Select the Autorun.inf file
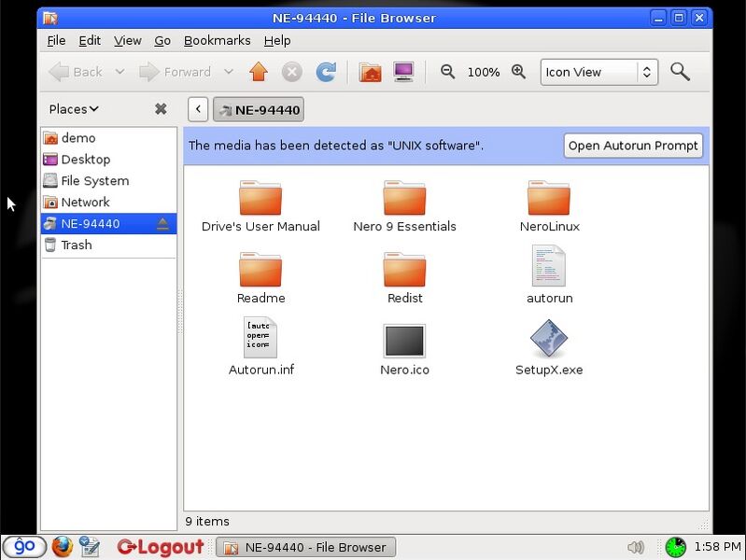The width and height of the screenshot is (746, 560). coord(260,346)
